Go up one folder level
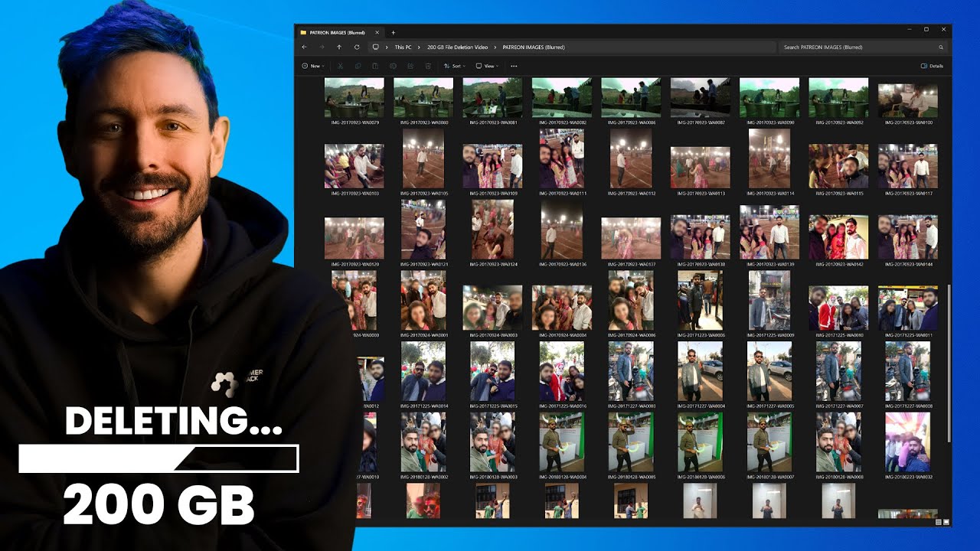Image resolution: width=980 pixels, height=551 pixels. point(339,47)
